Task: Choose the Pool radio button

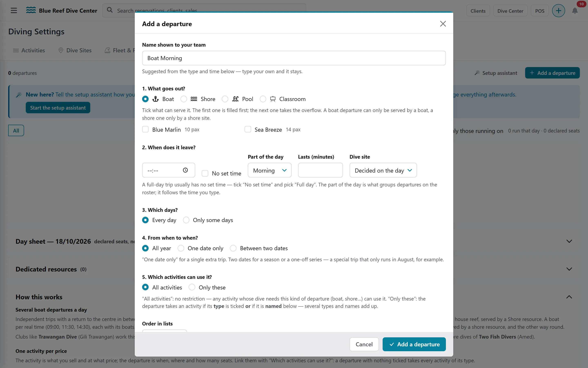Action: pos(225,99)
